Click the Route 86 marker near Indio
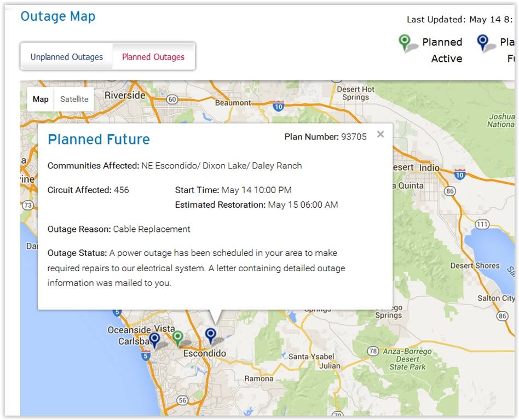519x420 pixels. (449, 191)
